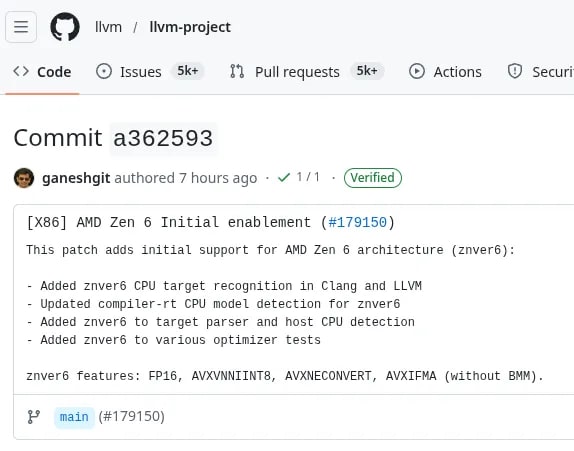The width and height of the screenshot is (574, 451).
Task: Click the Security shield icon
Action: 515,71
